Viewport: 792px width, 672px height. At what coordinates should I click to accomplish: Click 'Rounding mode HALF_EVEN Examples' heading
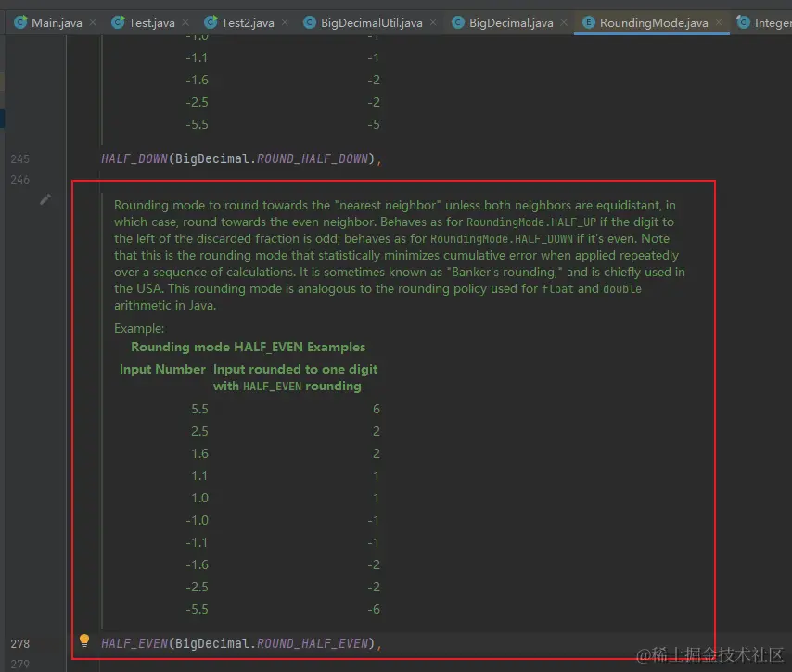[248, 347]
